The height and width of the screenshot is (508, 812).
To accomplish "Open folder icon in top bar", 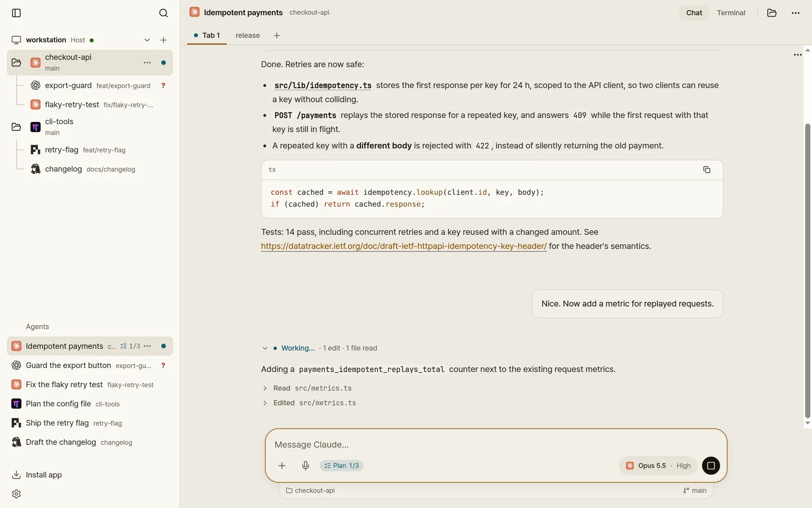I will click(771, 13).
